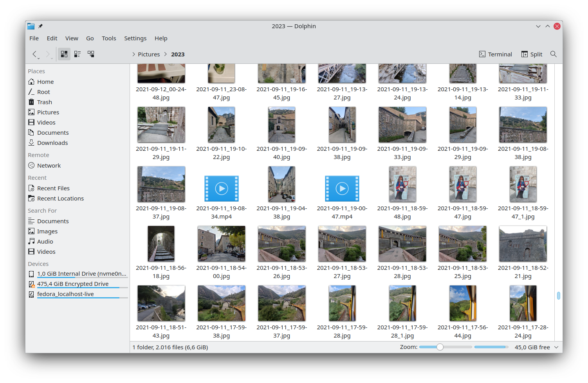Open the Settings menu

[135, 38]
